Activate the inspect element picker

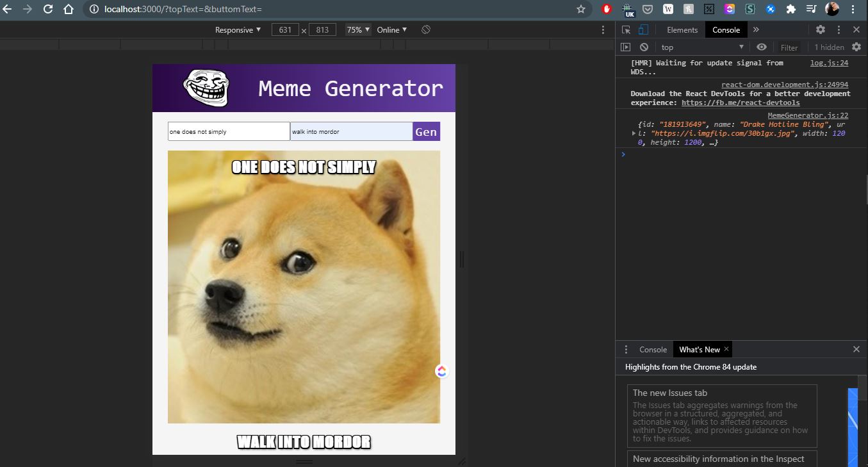point(626,29)
